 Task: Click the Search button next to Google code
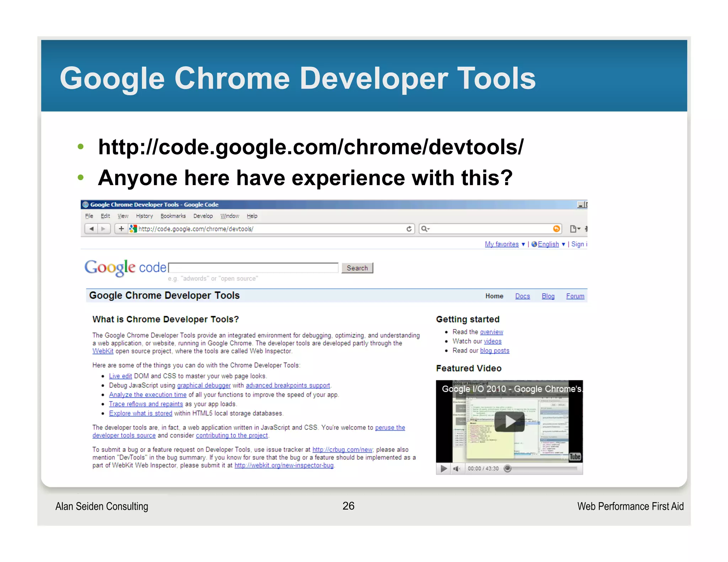point(357,268)
